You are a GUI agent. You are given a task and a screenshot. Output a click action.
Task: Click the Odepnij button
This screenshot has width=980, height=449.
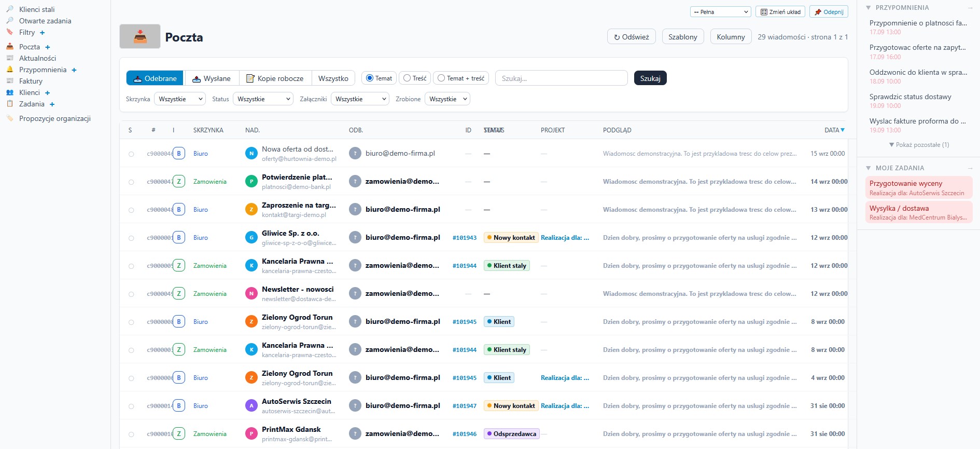coord(829,12)
